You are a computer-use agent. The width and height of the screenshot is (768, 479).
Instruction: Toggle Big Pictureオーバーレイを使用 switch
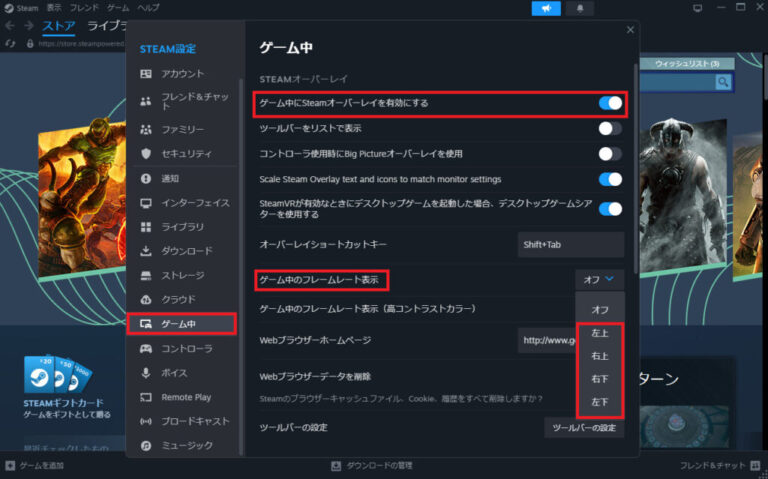coord(610,154)
